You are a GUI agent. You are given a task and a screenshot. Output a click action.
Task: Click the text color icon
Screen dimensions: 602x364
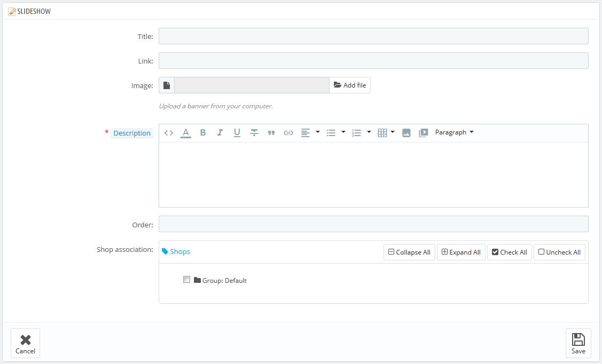point(186,133)
